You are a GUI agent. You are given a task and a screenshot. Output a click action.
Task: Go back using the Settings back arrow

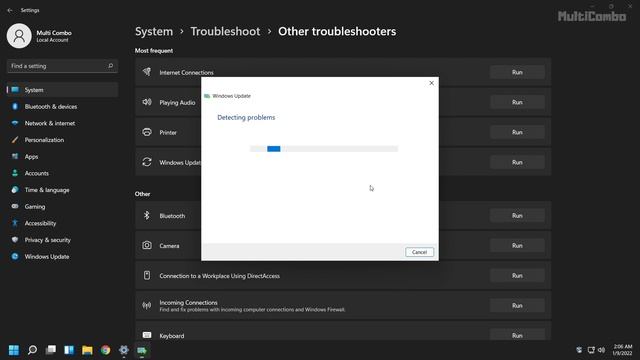pyautogui.click(x=10, y=10)
